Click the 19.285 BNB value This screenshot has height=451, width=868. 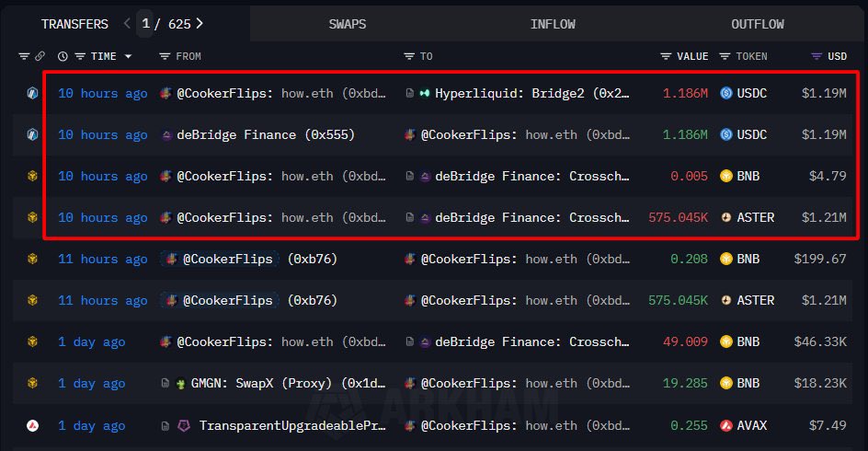[685, 384]
